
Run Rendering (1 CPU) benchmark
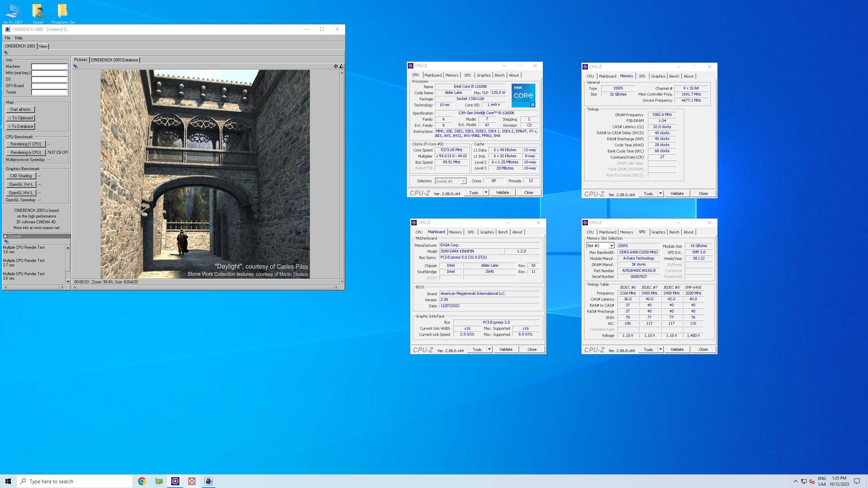tap(26, 144)
